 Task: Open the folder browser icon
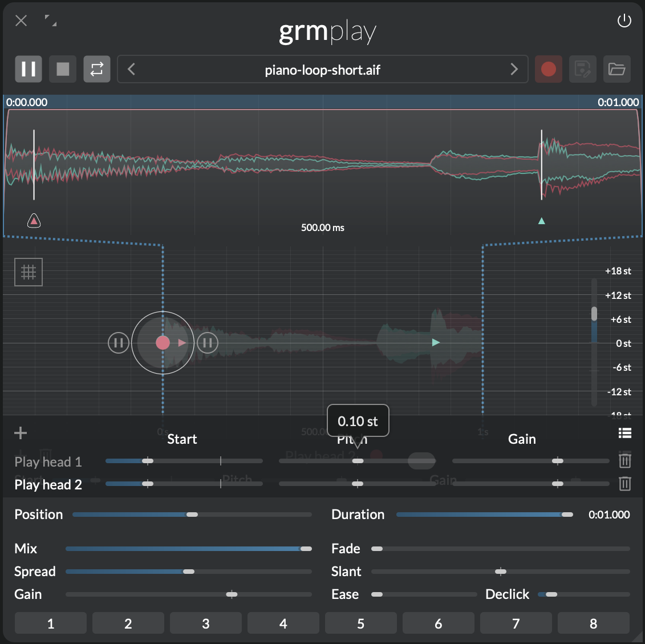(616, 70)
